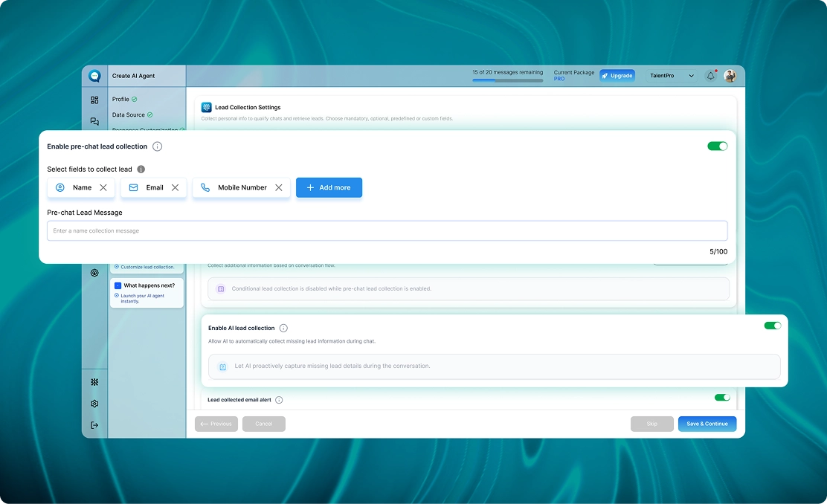
Task: Disable pre-chat lead collection toggle
Action: 717,146
